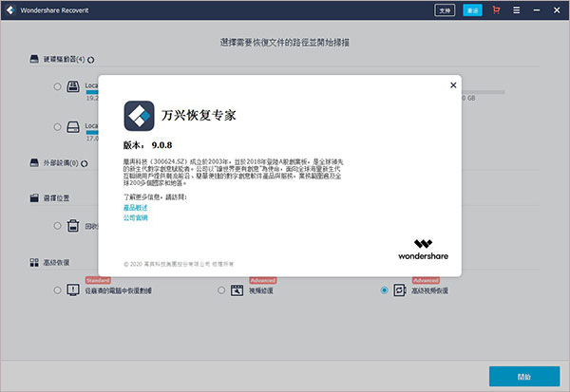
Task: Select the video repair radio button
Action: [x=221, y=290]
